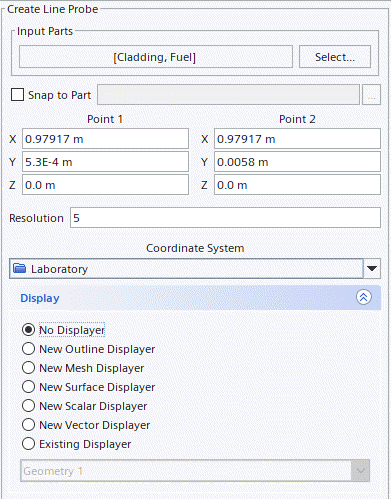Pick Existing Displayer radio button

click(x=28, y=444)
